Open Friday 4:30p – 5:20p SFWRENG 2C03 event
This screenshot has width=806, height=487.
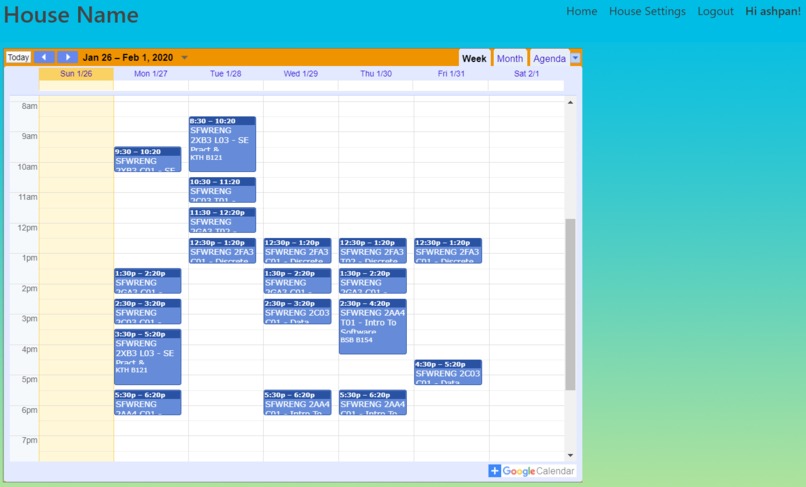click(x=448, y=372)
